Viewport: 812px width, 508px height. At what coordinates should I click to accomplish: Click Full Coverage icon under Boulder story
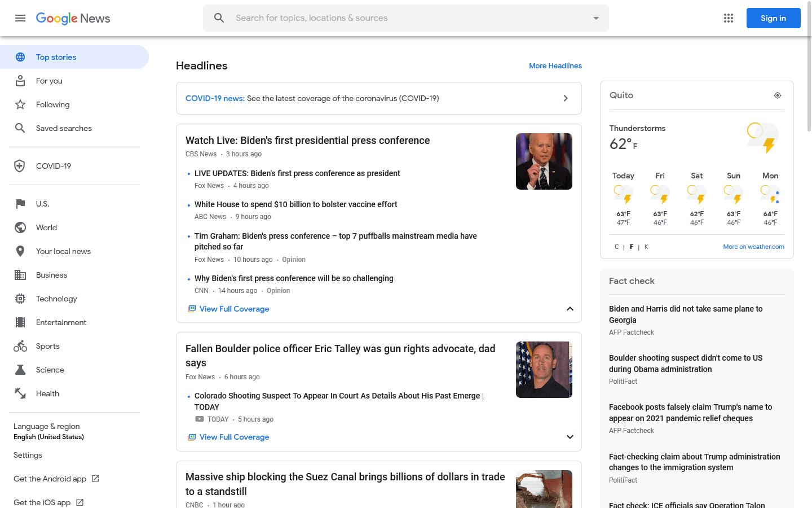pos(192,437)
